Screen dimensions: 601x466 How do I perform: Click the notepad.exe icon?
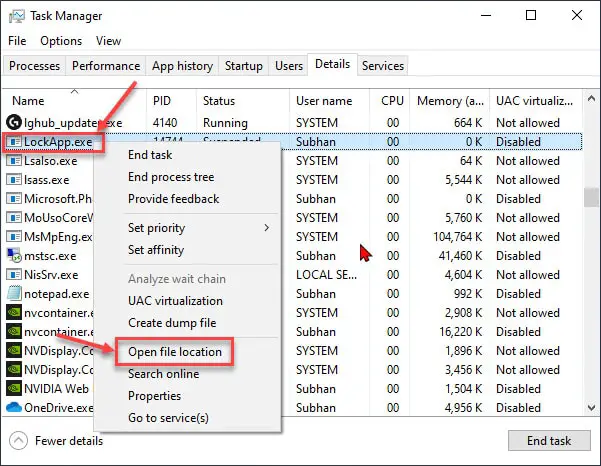tap(14, 294)
